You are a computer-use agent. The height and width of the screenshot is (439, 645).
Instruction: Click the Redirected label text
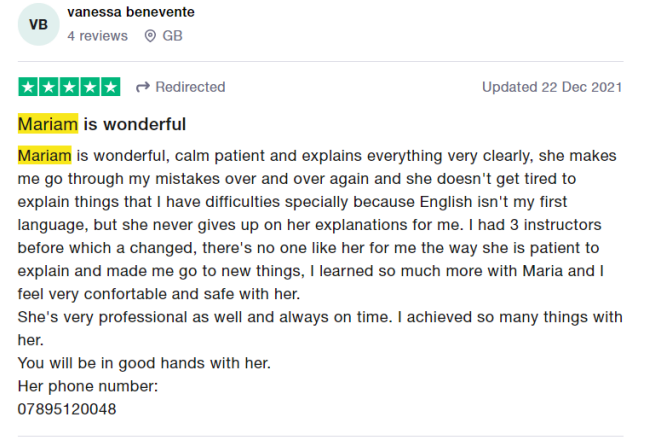190,87
